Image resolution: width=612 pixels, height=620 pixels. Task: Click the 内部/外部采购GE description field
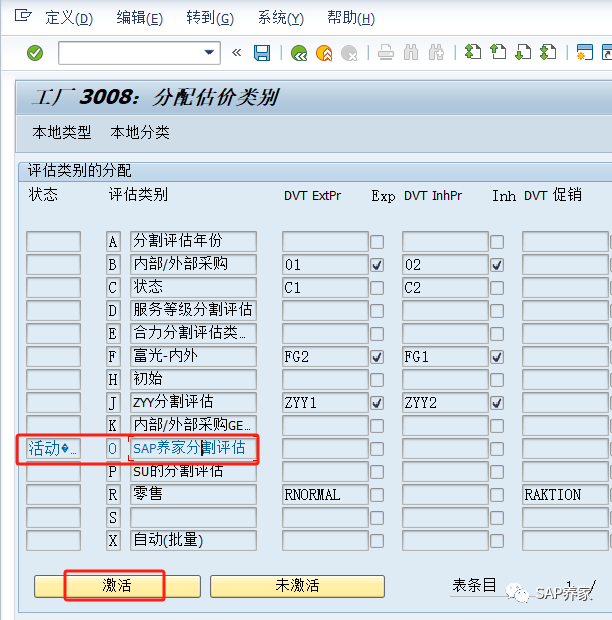[x=193, y=425]
